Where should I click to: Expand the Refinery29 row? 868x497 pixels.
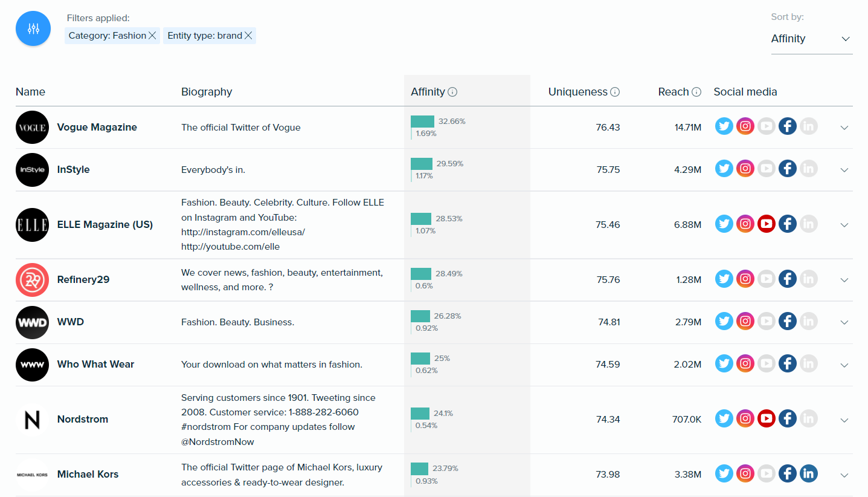[x=844, y=280]
